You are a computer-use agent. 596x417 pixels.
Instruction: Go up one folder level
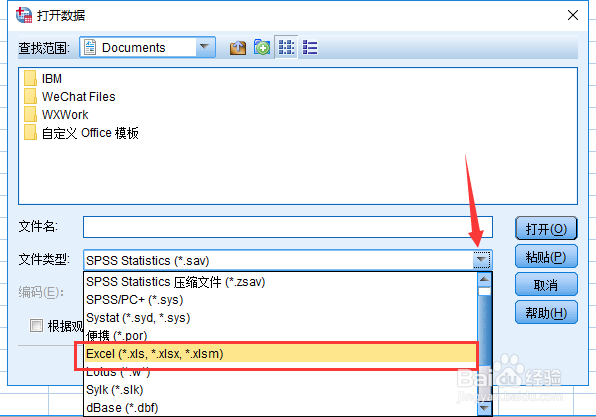point(238,48)
